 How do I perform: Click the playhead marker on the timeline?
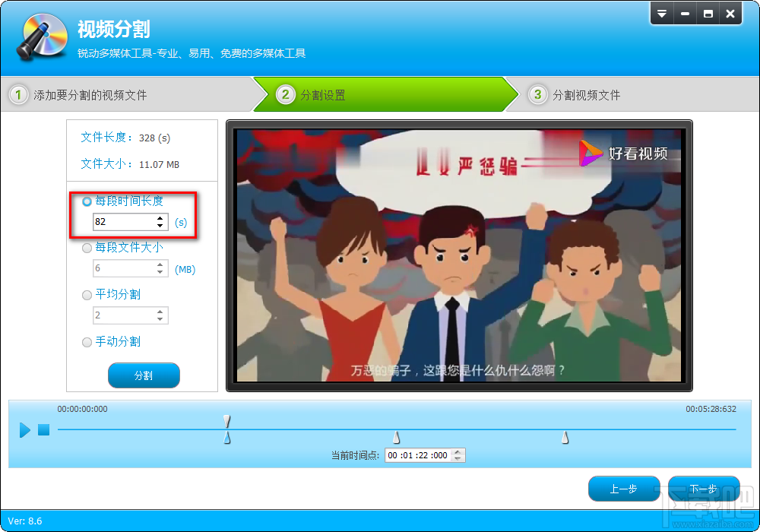[x=226, y=421]
